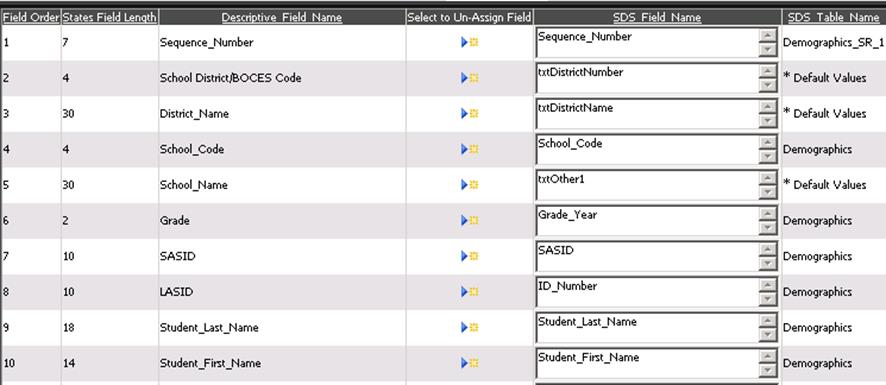886x385 pixels.
Task: Click down arrow in School_Code field box
Action: (767, 157)
